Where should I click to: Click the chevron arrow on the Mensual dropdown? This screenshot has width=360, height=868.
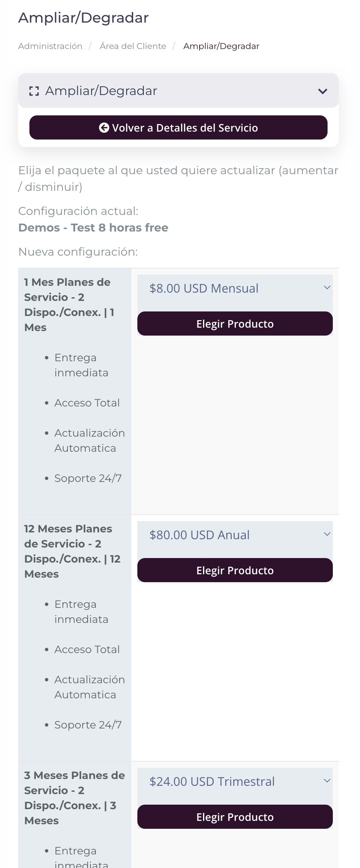click(327, 288)
